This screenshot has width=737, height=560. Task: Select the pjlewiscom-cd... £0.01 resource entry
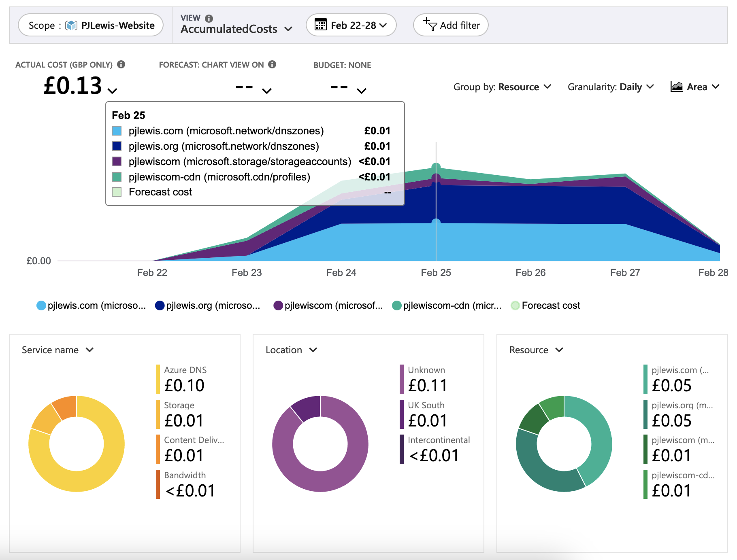(x=679, y=484)
